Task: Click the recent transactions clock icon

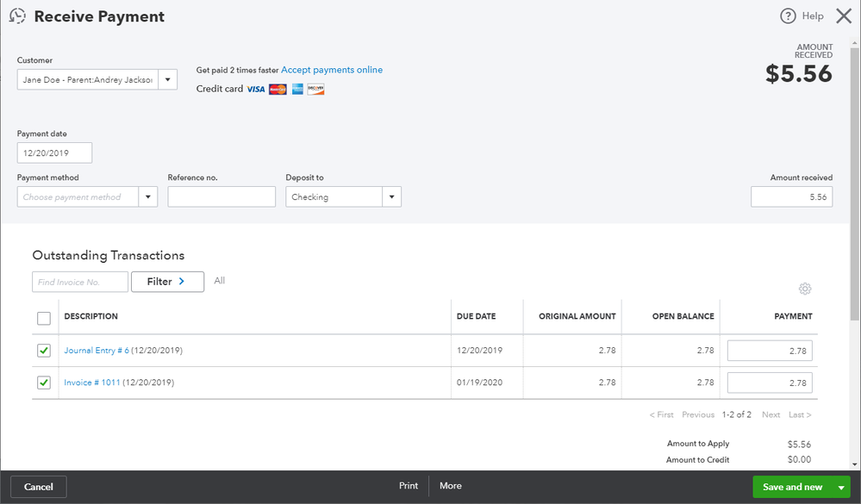Action: (17, 16)
